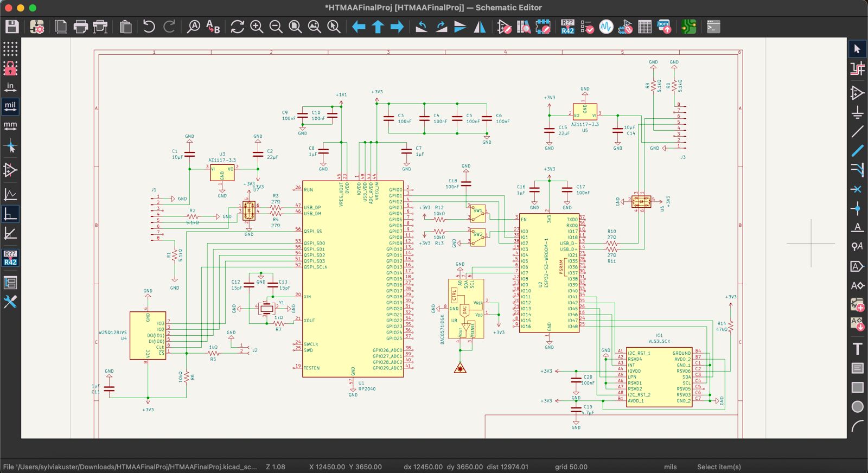Screen dimensions: 868x473
Task: Switch to the PCB editor
Action: [x=689, y=27]
